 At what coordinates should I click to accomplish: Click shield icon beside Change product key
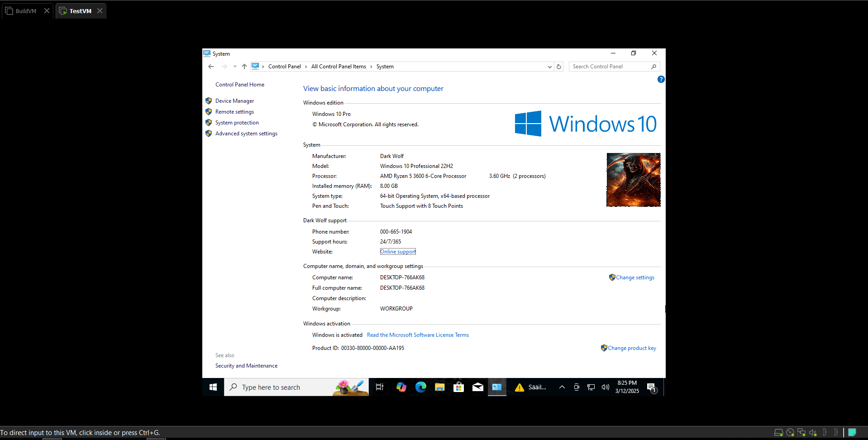coord(604,348)
